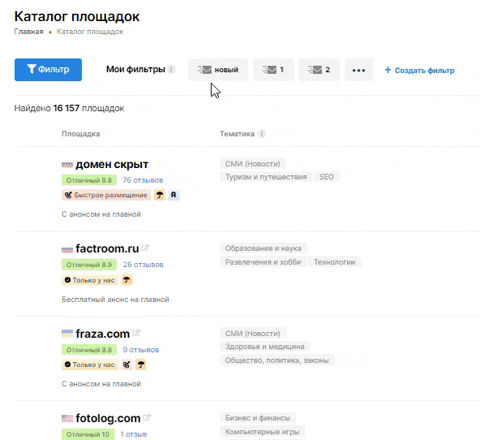Click the Технологии topic tag
This screenshot has height=440, width=480.
[x=335, y=262]
